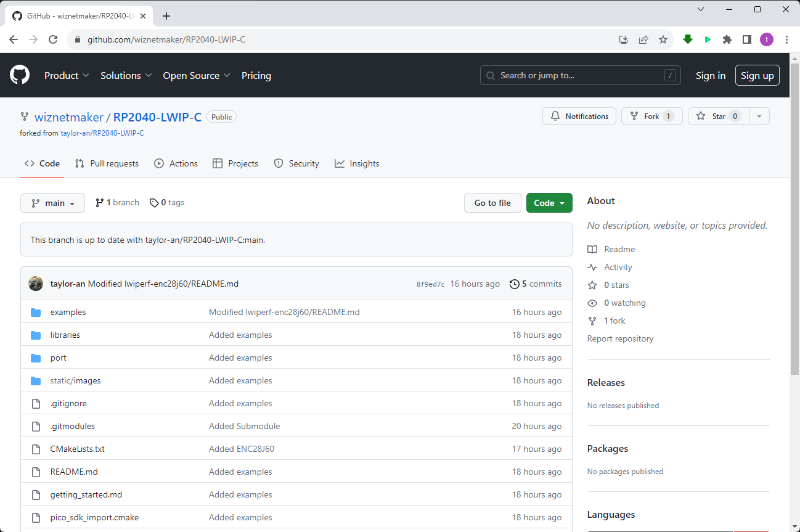Open the Activity link in About

[610, 267]
